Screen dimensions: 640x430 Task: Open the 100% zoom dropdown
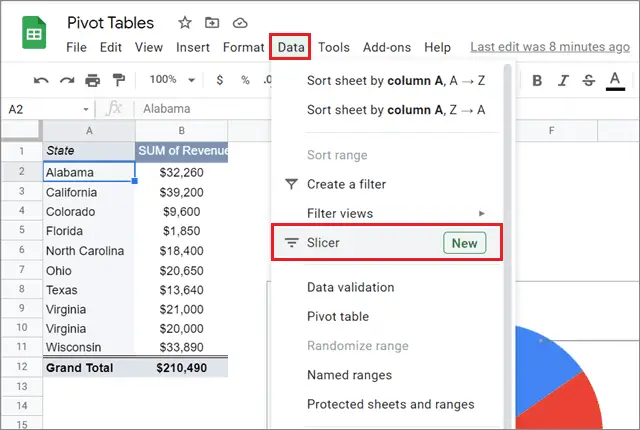coord(170,80)
